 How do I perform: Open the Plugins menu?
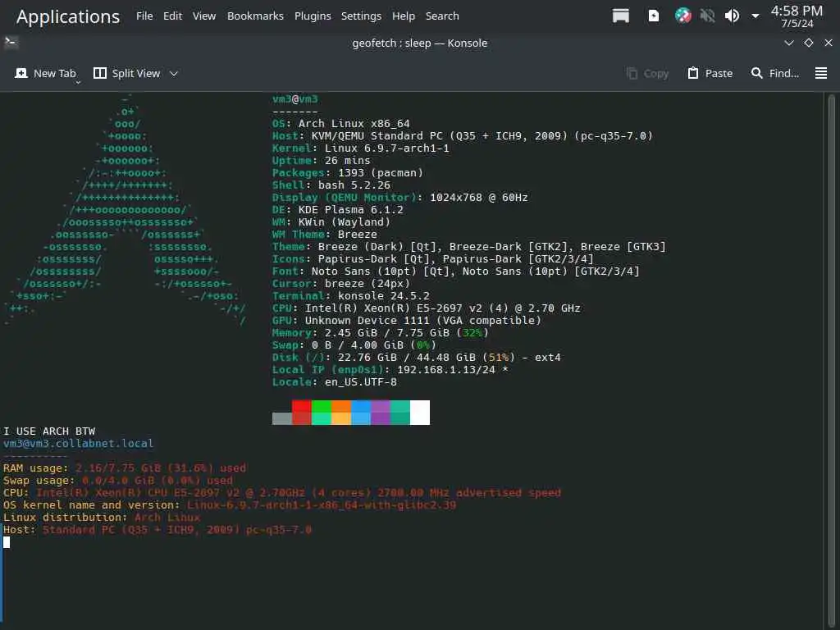pos(313,16)
